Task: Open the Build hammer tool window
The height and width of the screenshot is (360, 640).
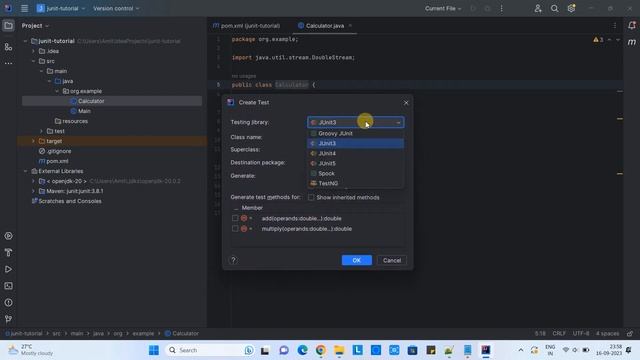Action: coord(8,253)
